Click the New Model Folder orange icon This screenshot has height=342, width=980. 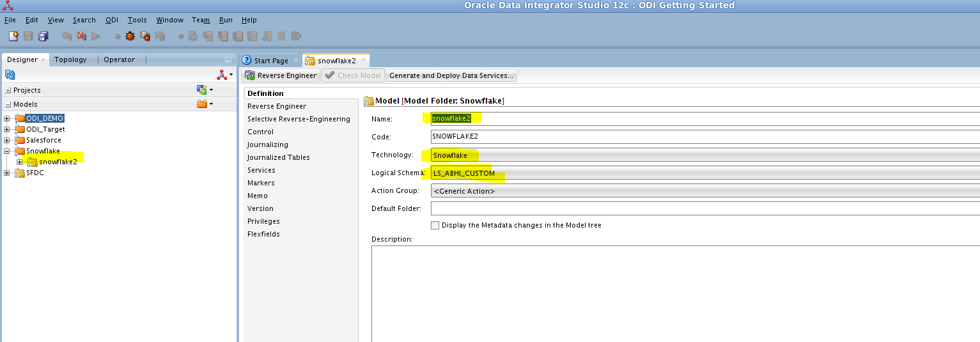coord(202,104)
